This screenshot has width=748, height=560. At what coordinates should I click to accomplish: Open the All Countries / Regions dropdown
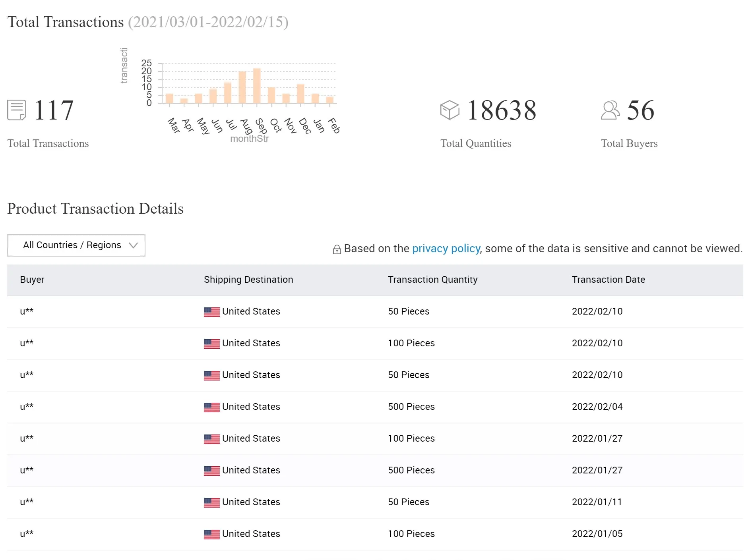point(76,245)
